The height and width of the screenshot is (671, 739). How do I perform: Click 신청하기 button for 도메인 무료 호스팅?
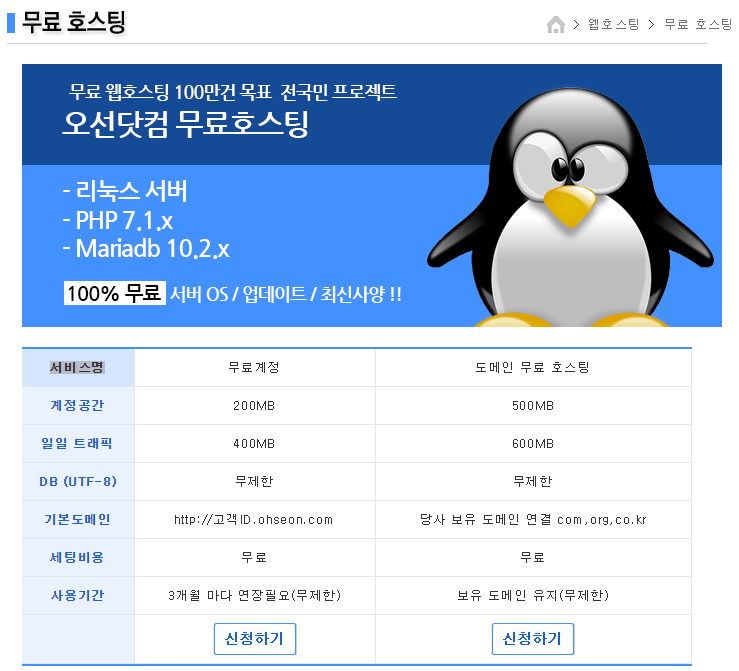pos(533,639)
